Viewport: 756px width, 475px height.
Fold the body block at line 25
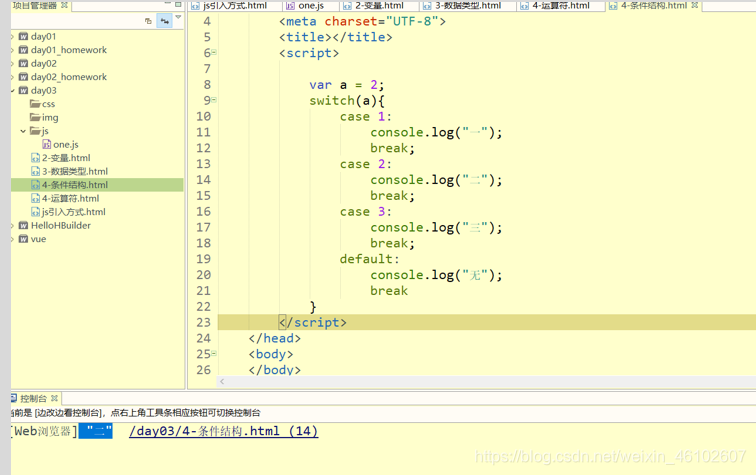tap(214, 353)
